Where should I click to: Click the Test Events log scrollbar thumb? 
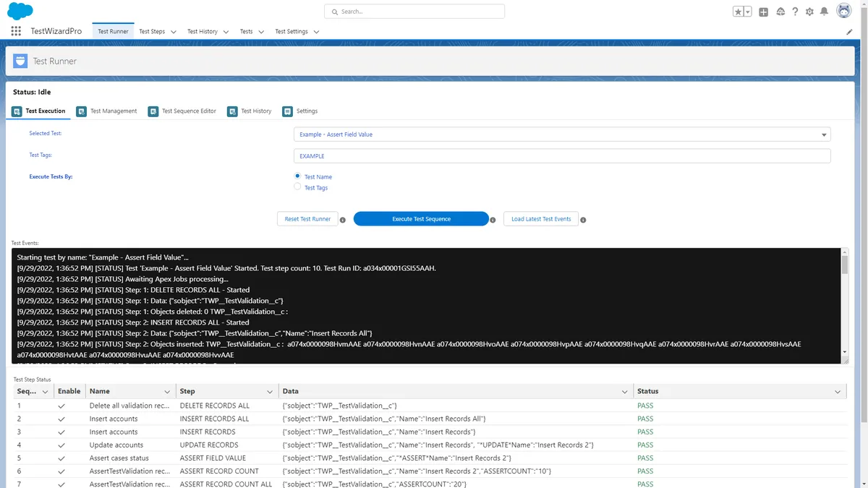tap(844, 264)
